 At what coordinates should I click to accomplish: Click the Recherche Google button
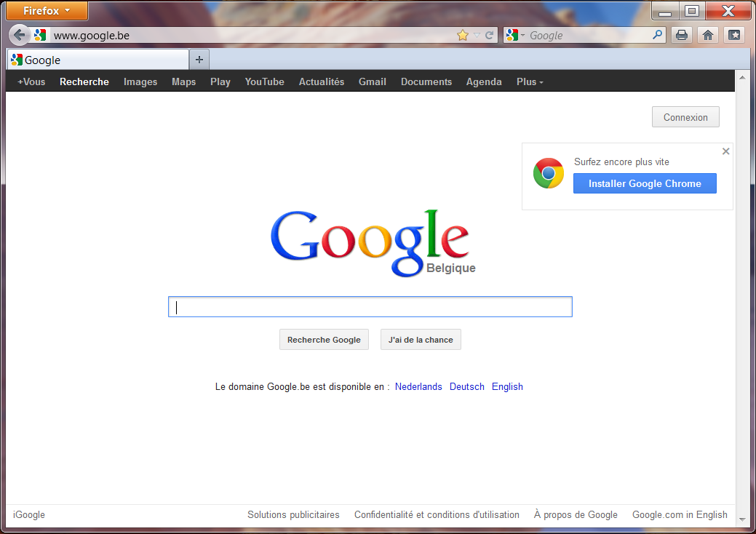(x=324, y=339)
